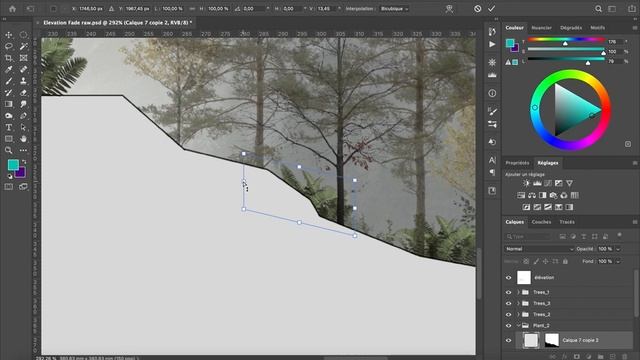Switch to the Nuancier tab

(541, 28)
